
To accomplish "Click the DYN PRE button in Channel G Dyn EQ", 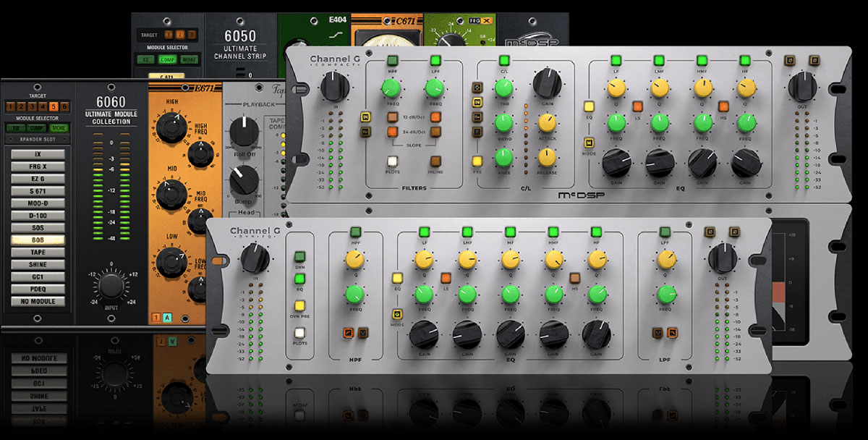I will [299, 305].
